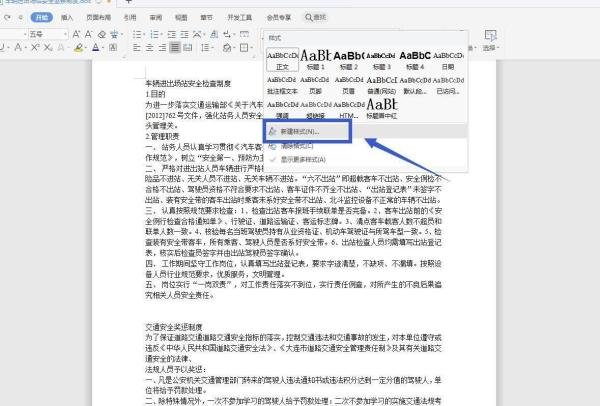
Task: Apply the 标题 1 style
Action: [315, 60]
